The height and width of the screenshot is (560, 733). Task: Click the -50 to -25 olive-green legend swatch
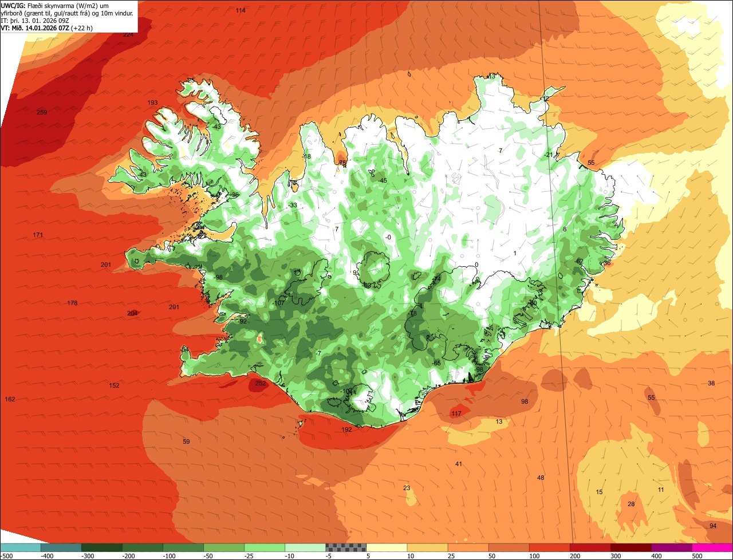[224, 547]
